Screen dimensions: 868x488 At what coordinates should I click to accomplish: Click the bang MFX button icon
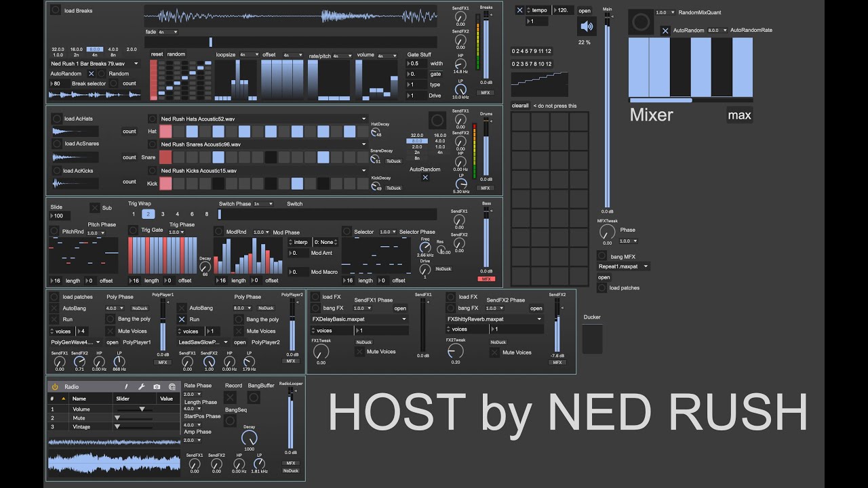[601, 256]
